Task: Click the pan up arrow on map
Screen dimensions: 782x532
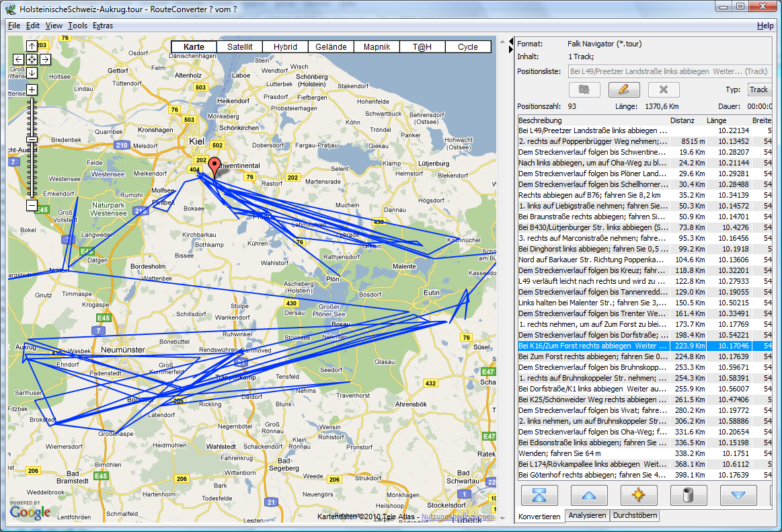Action: click(32, 46)
